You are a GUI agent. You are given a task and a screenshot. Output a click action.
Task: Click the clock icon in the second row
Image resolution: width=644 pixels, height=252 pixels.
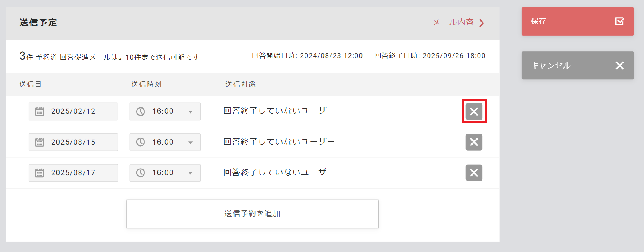tap(140, 142)
